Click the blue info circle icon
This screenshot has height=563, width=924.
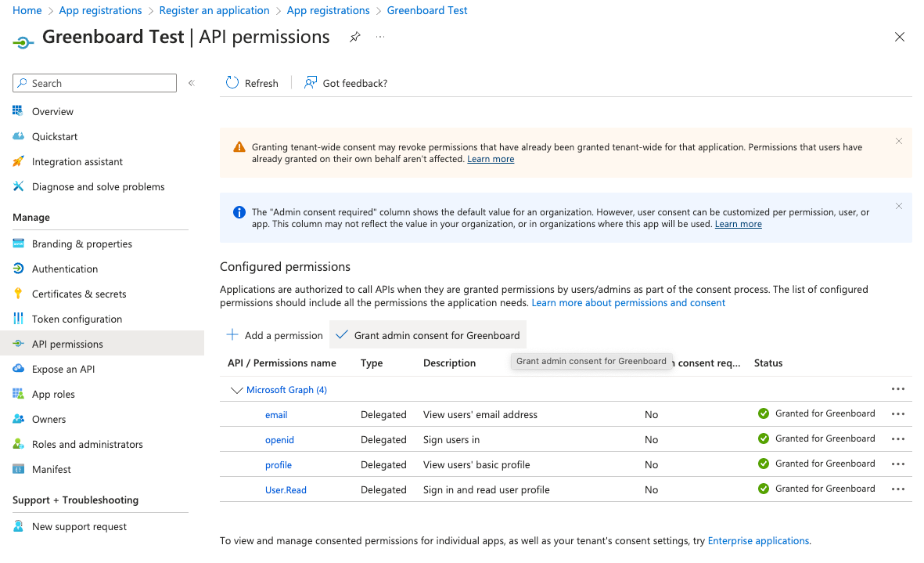pyautogui.click(x=239, y=212)
